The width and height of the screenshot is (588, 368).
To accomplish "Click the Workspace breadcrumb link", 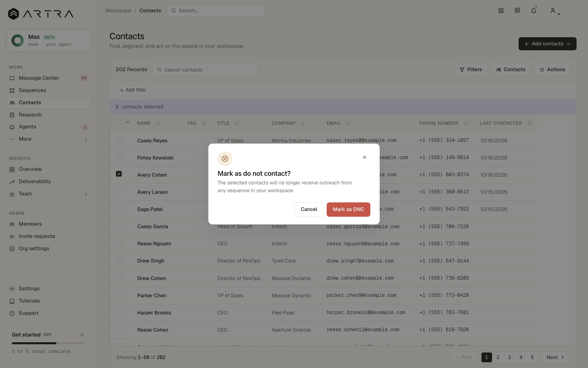I will click(118, 11).
